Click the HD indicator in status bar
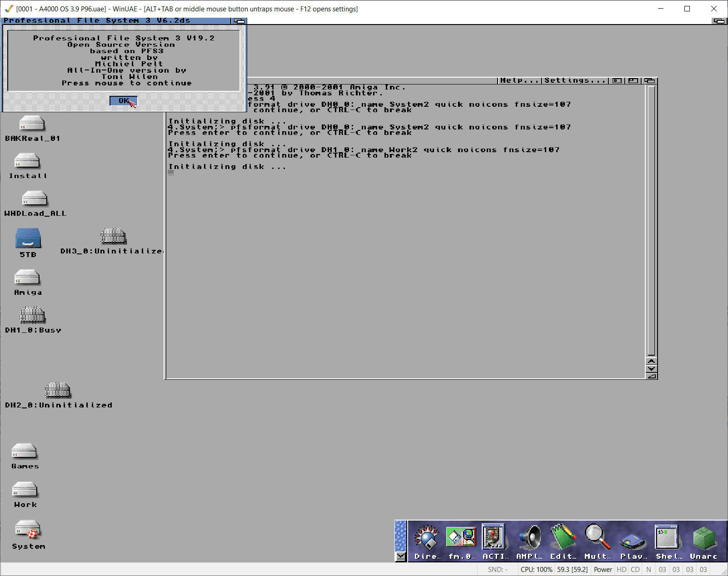728x576 pixels. pos(622,570)
